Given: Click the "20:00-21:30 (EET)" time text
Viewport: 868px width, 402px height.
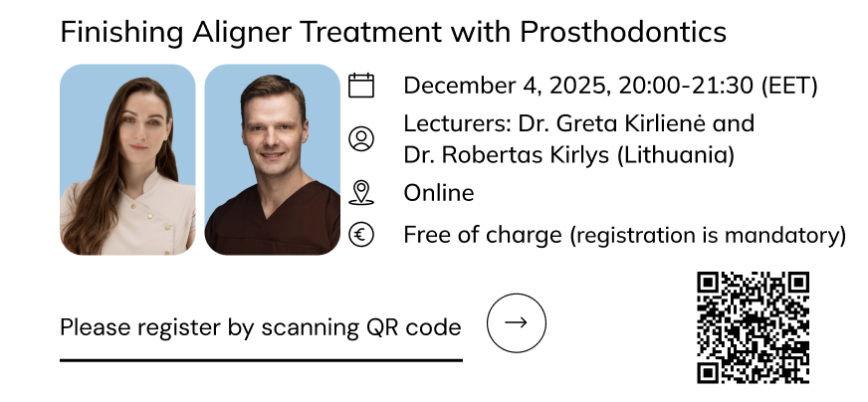Looking at the screenshot, I should pos(718,86).
